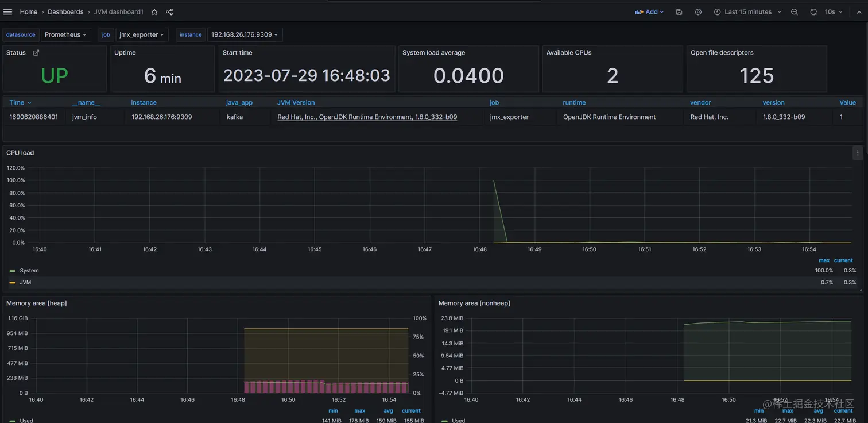This screenshot has width=868, height=423.
Task: Toggle JVM series in CPU load legend
Action: [x=25, y=282]
